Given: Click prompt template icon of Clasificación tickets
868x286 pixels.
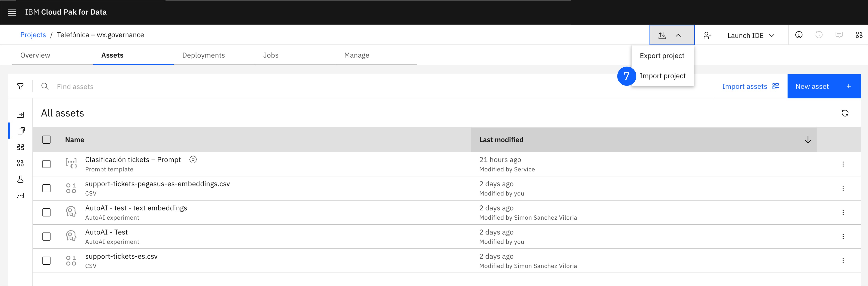Looking at the screenshot, I should pos(71,164).
